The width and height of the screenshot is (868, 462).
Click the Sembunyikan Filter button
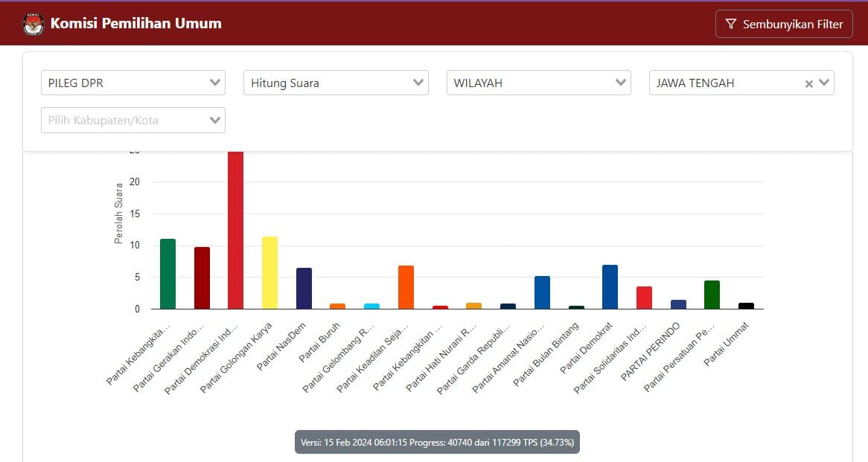tap(784, 23)
